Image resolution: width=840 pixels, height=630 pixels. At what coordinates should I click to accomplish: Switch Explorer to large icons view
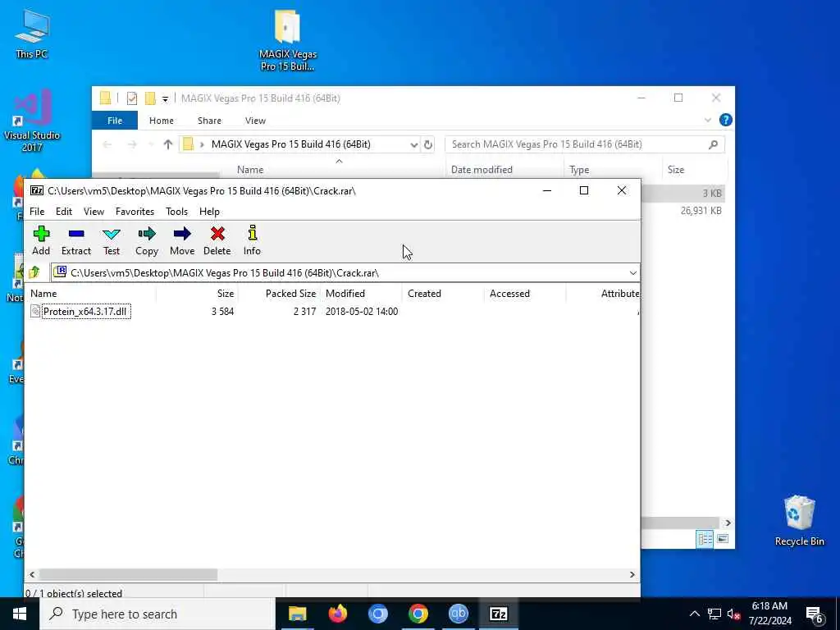[x=723, y=539]
